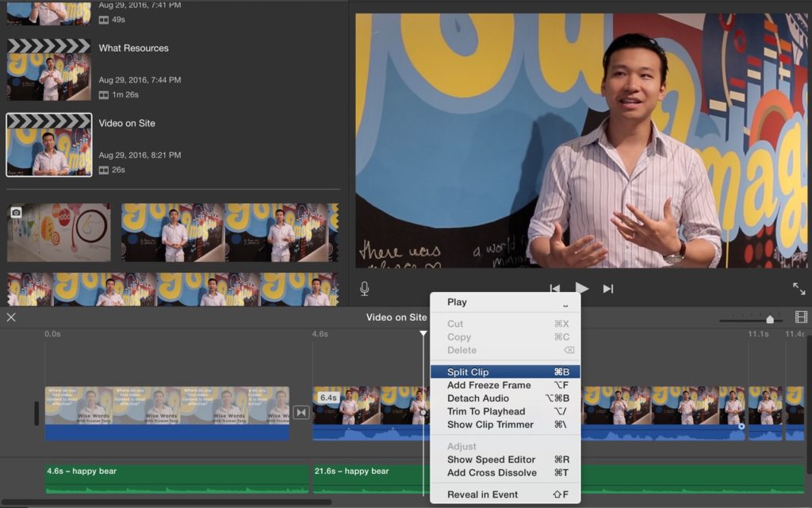Click the What Resources project title

133,48
